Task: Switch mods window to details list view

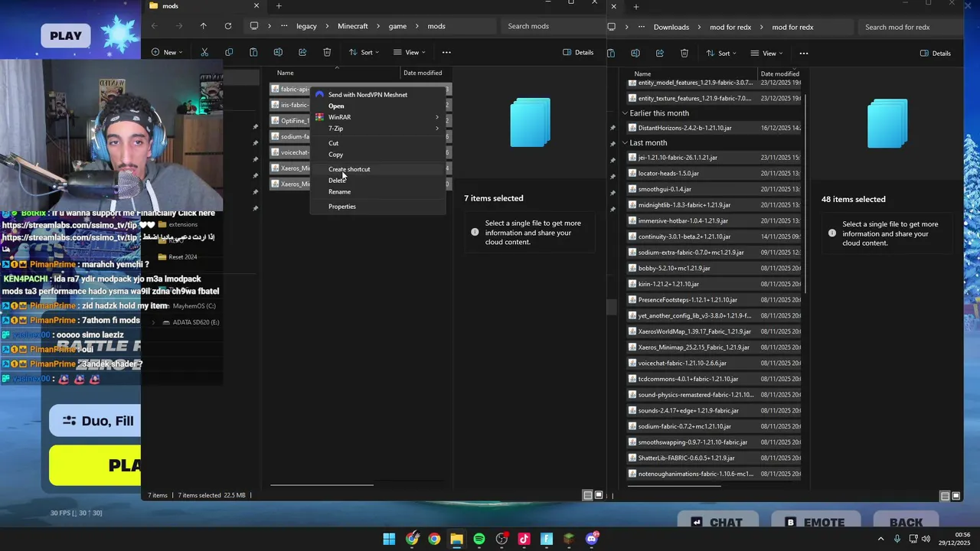Action: tap(588, 495)
